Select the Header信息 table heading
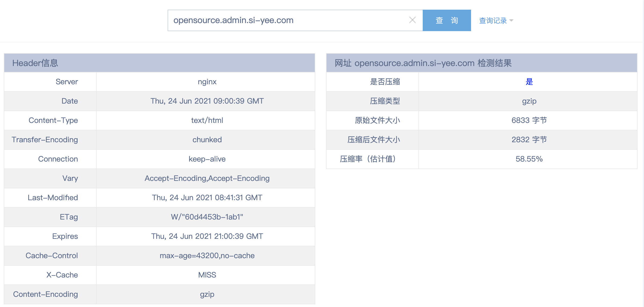Screen dimensions: 644x307 pos(35,63)
